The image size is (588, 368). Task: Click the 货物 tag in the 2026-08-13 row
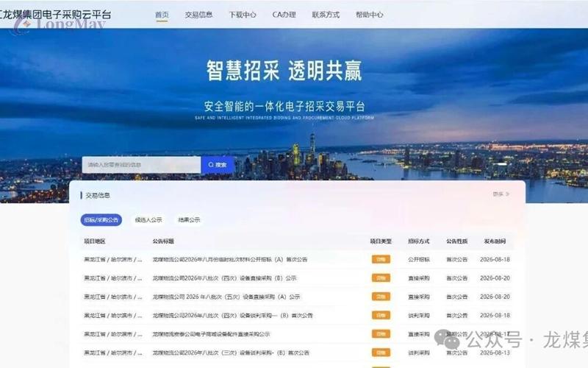[x=381, y=353]
